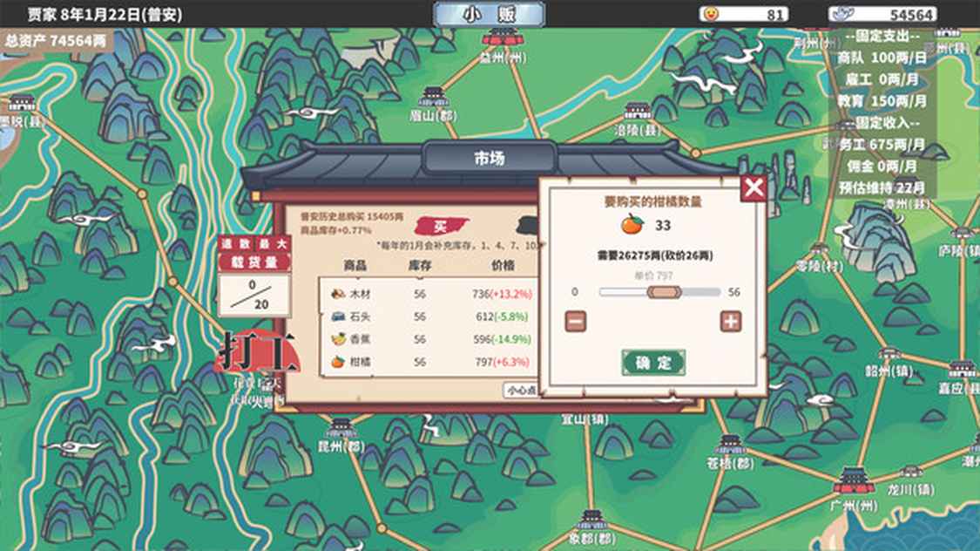
Task: Click the 预估维持 22月 line
Action: pos(882,187)
